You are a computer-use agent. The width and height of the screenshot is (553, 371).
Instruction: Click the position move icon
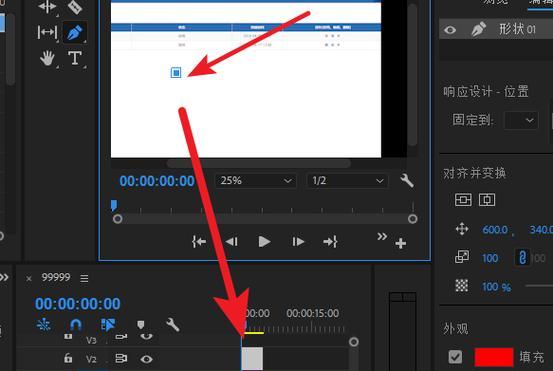462,230
